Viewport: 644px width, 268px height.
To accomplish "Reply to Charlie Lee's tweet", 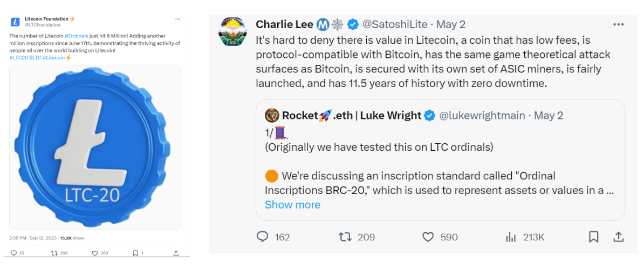I will coord(263,237).
